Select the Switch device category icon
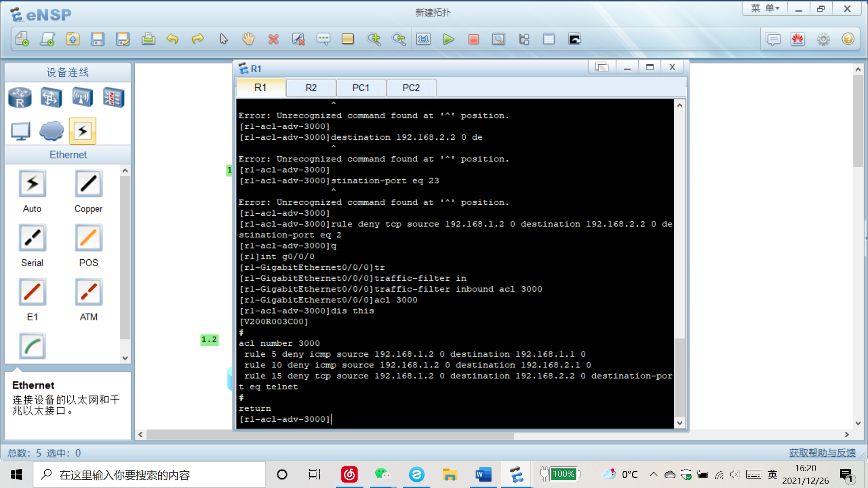The height and width of the screenshot is (488, 868). pos(51,98)
